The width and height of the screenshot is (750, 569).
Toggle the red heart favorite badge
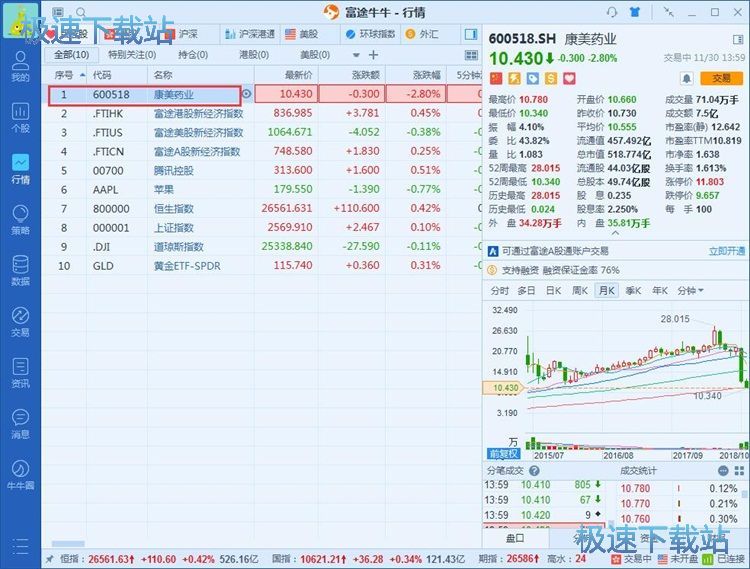pyautogui.click(x=569, y=78)
